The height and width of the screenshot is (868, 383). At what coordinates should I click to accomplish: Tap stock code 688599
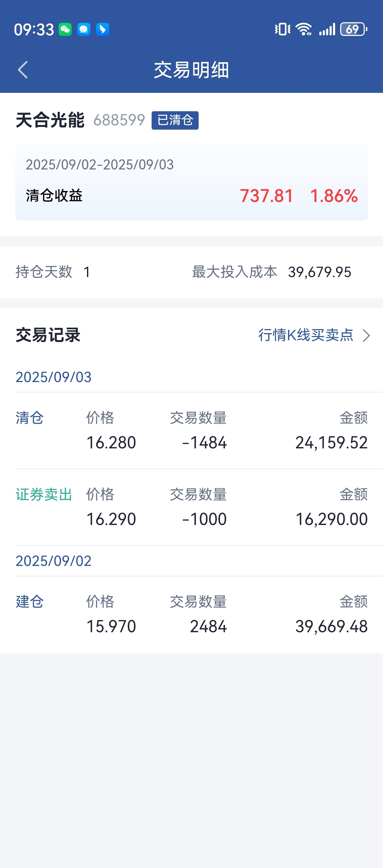119,120
